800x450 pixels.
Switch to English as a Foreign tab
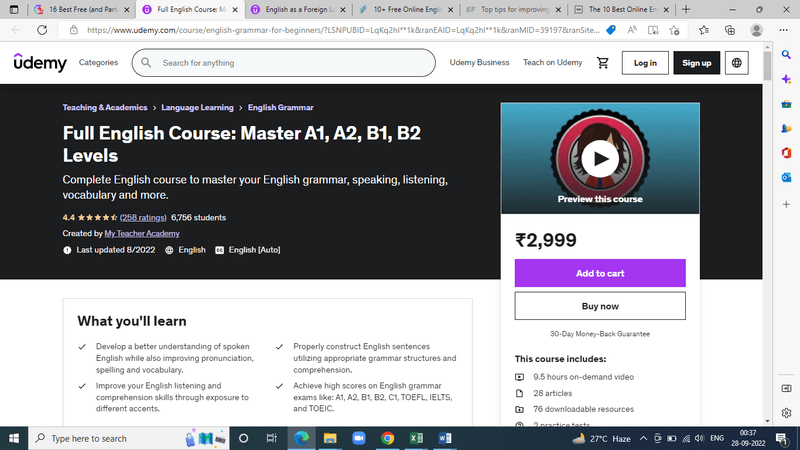[x=297, y=9]
